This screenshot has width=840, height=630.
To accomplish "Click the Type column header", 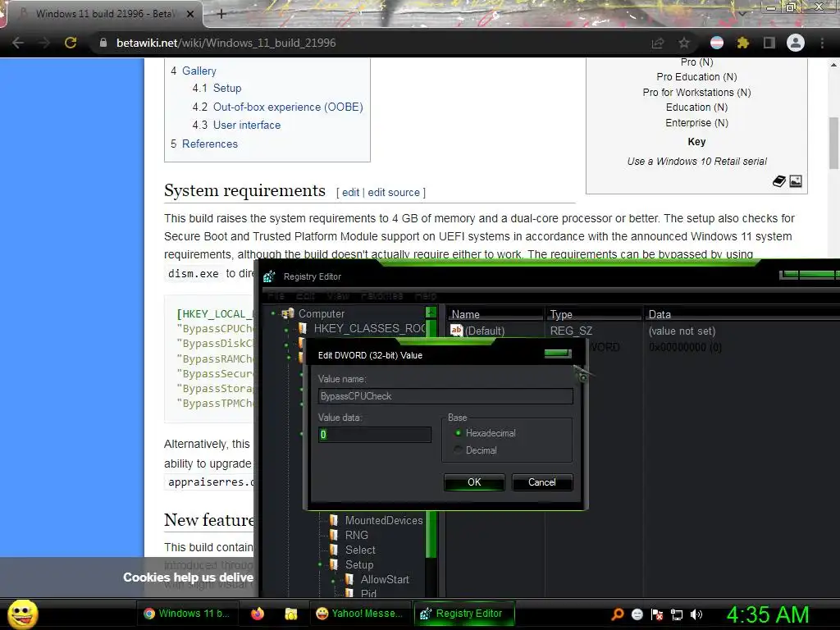I will (594, 314).
